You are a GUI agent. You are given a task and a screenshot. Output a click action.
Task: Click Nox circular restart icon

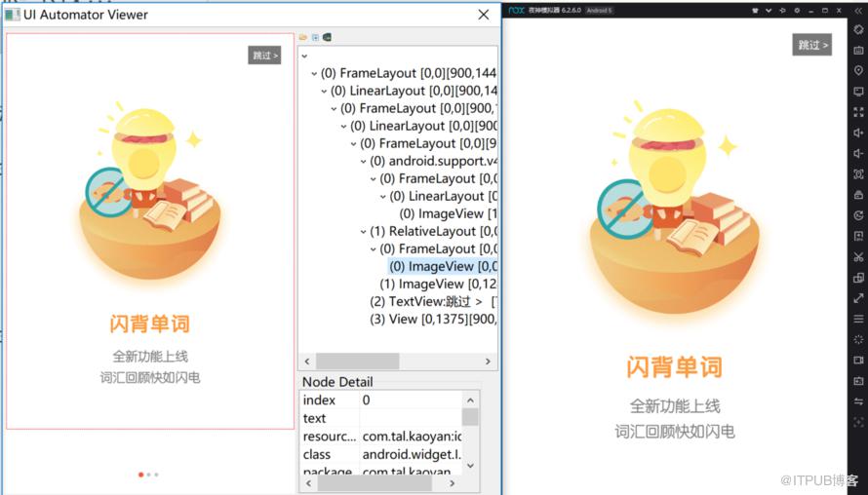[858, 215]
